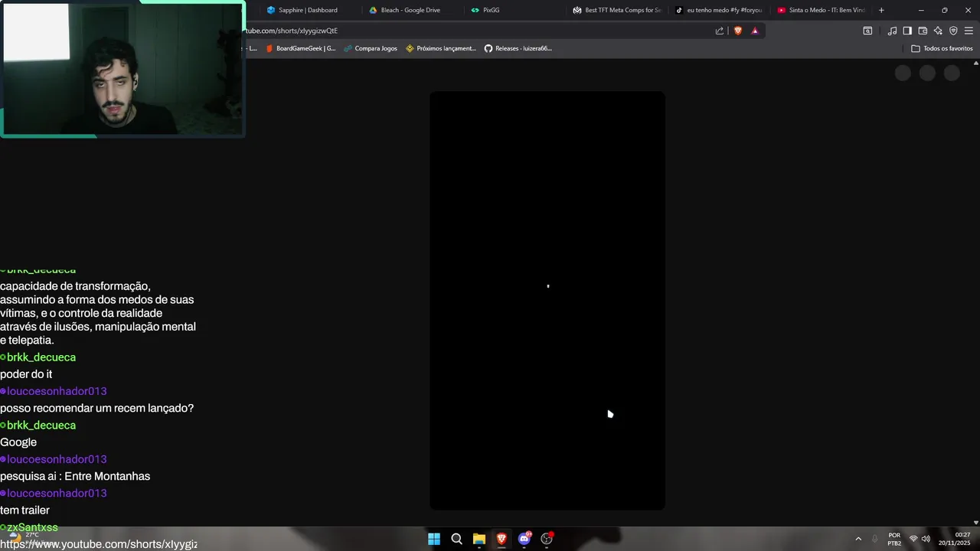
Task: Click the Brave Rewards triangle icon
Action: click(x=755, y=31)
